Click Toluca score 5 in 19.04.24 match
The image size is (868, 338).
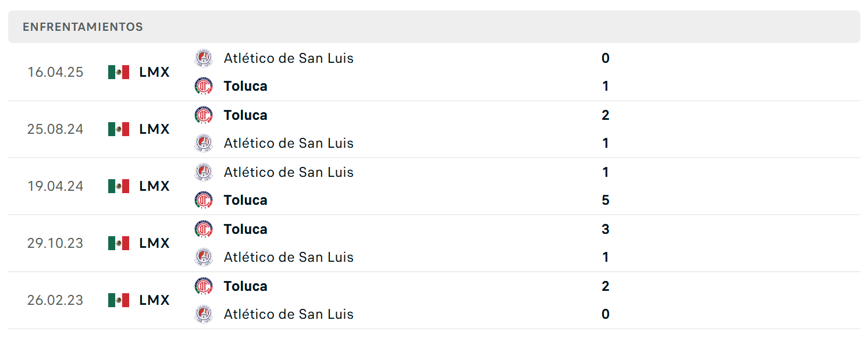(606, 200)
